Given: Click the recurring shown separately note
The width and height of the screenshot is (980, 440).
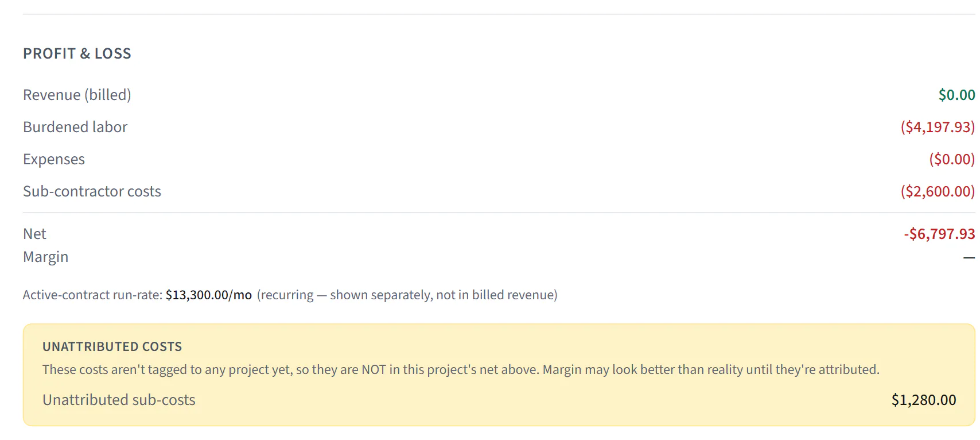Looking at the screenshot, I should click(407, 295).
